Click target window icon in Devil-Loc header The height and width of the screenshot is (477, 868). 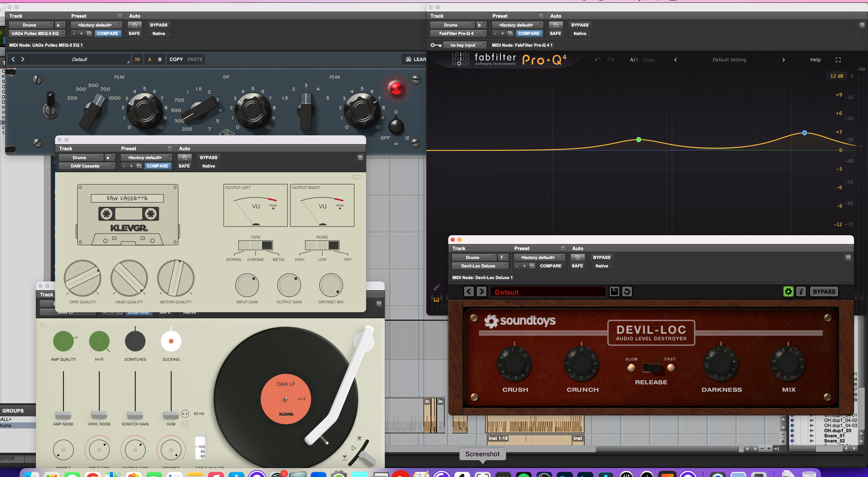pyautogui.click(x=848, y=257)
